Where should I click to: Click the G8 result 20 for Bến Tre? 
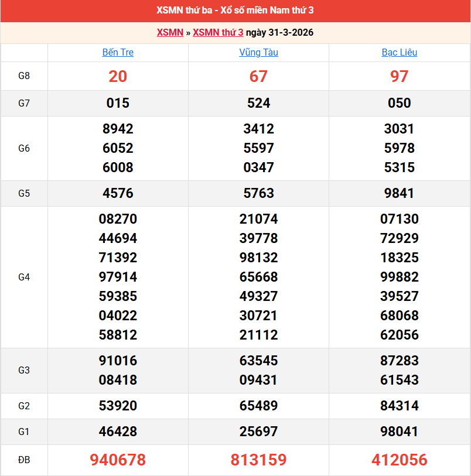tap(118, 76)
